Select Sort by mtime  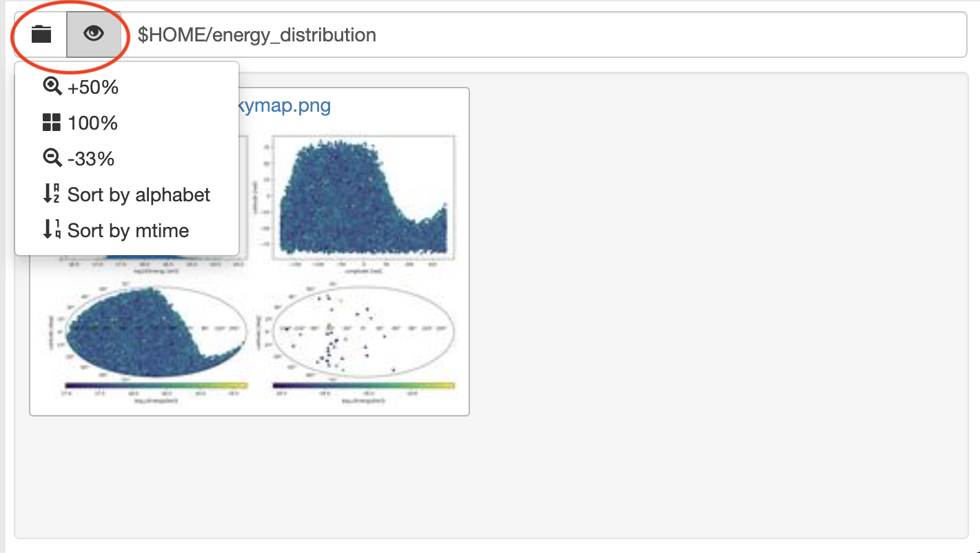[128, 230]
